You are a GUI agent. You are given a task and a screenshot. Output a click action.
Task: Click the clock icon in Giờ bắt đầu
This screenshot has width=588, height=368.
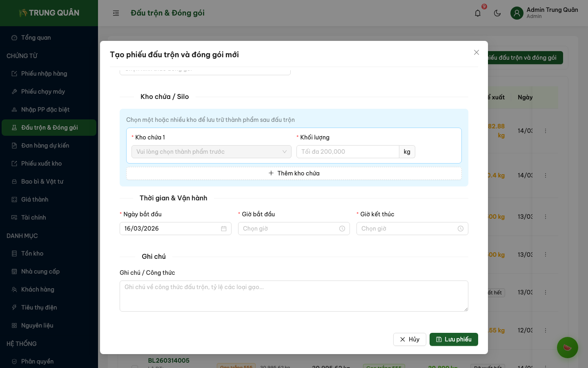coord(342,229)
